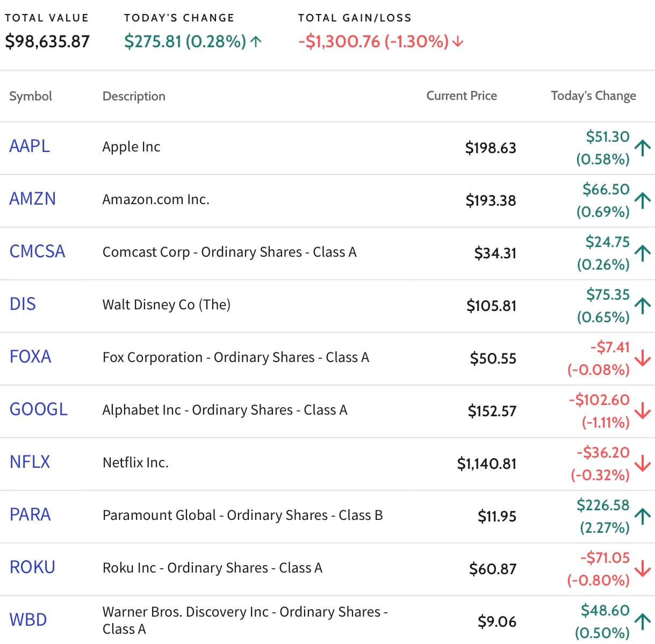Select the Warner Bros. Discovery Inc description
The width and height of the screenshot is (655, 644).
[x=246, y=620]
